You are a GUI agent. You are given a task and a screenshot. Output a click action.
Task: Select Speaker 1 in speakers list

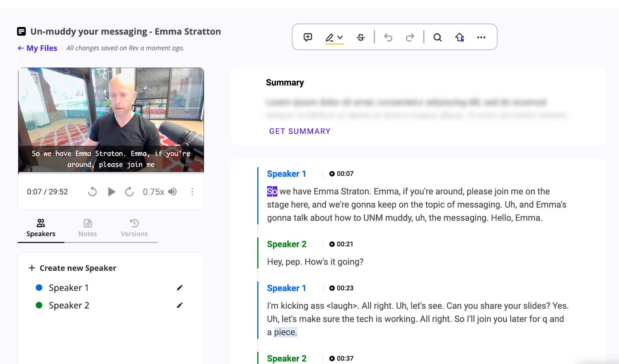69,288
